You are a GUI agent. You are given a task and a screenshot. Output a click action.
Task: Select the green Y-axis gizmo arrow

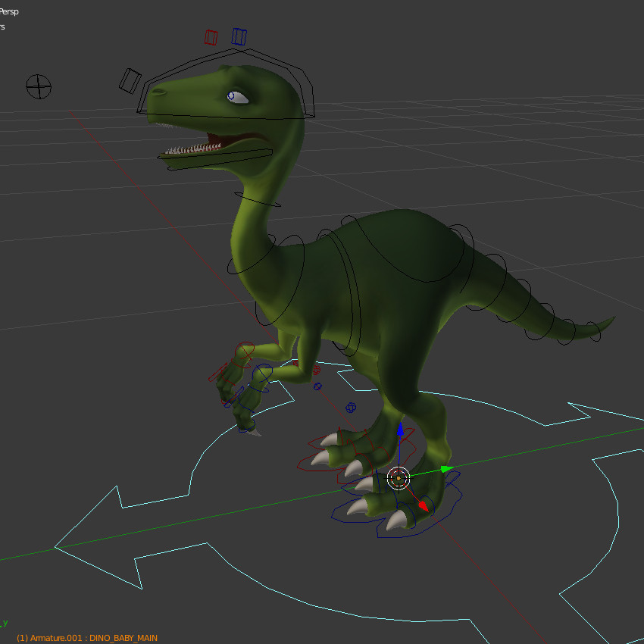pos(444,469)
